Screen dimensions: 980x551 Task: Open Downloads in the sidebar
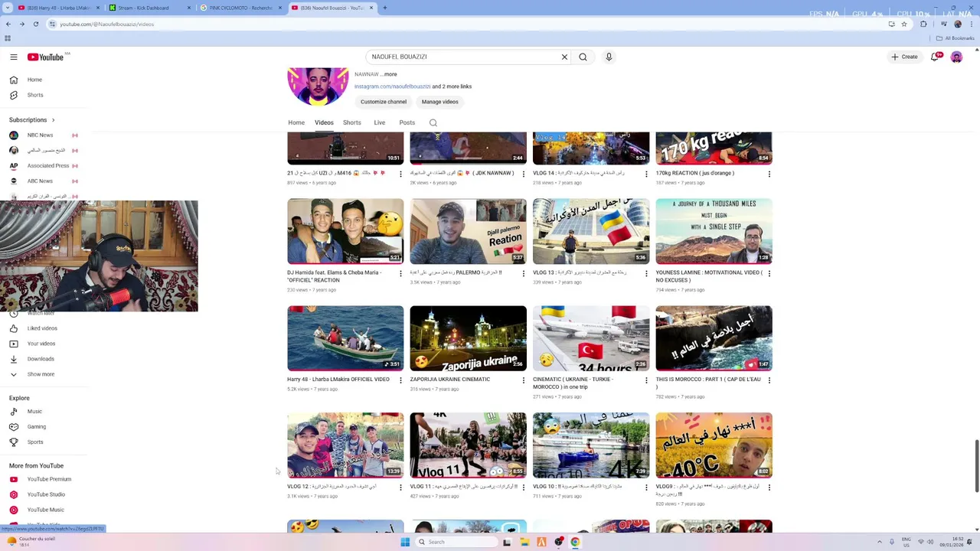click(x=41, y=359)
